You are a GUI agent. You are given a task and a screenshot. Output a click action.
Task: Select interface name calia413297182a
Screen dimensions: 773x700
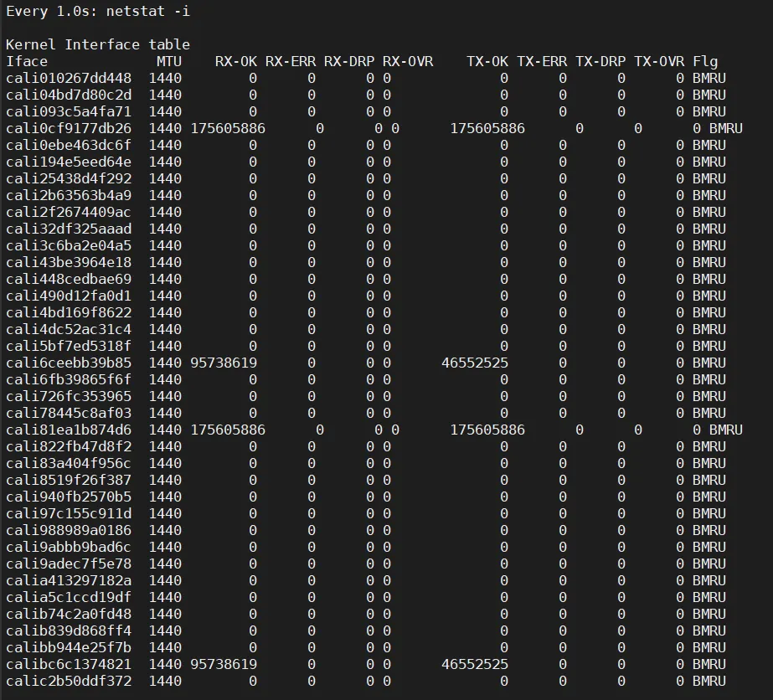click(x=69, y=581)
